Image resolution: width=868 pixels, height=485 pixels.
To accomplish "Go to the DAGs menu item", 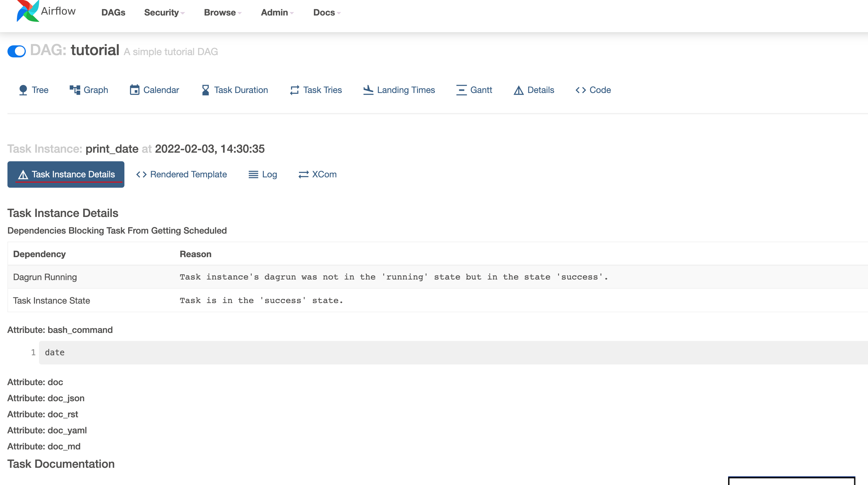I will click(113, 12).
